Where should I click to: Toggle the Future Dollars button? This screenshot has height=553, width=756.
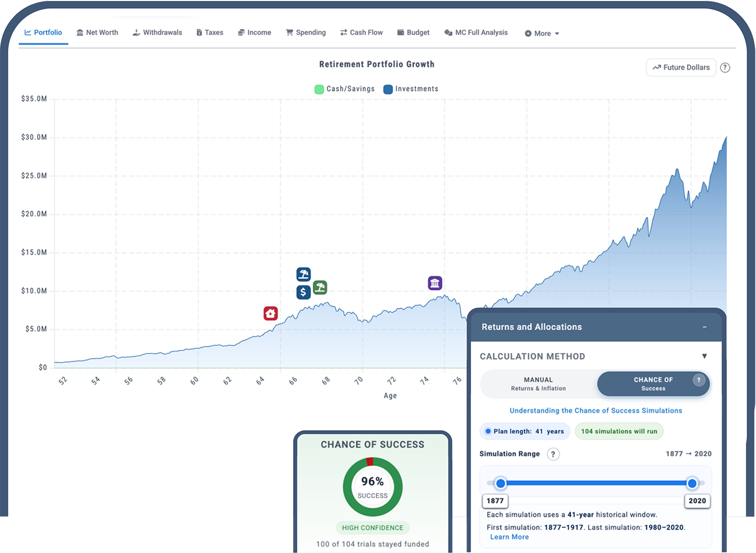tap(681, 67)
